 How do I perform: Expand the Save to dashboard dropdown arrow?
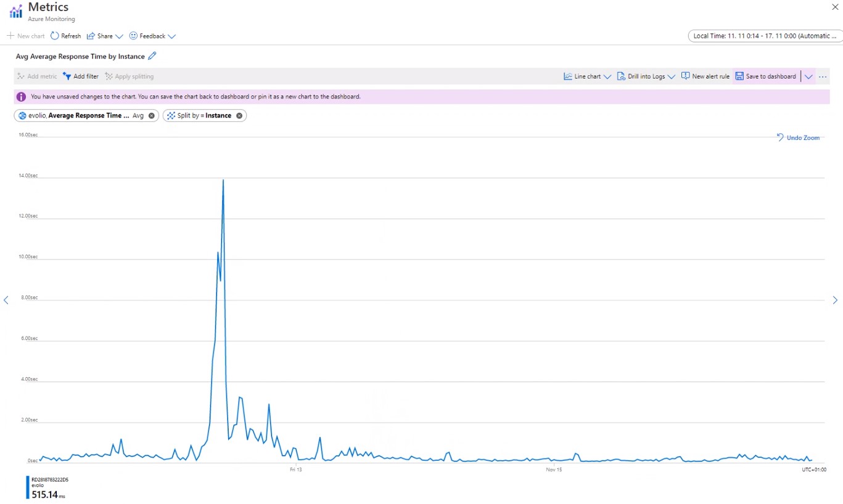click(x=808, y=76)
